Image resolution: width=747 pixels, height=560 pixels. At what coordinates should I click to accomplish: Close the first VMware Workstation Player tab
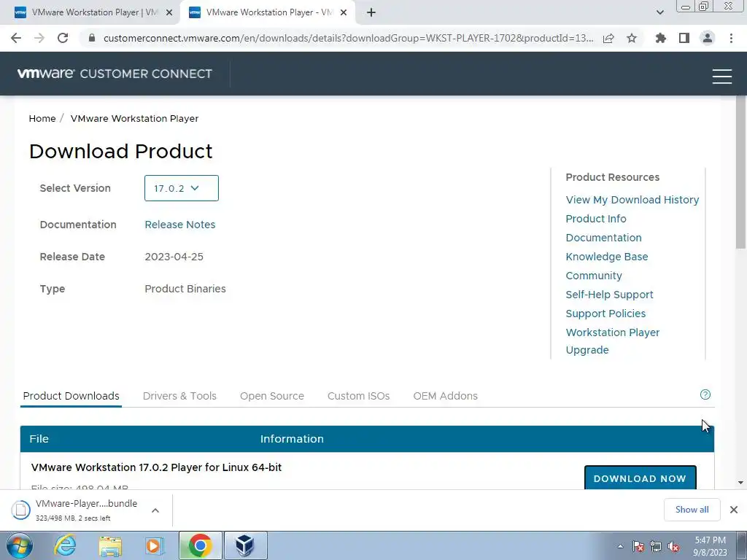pyautogui.click(x=169, y=12)
